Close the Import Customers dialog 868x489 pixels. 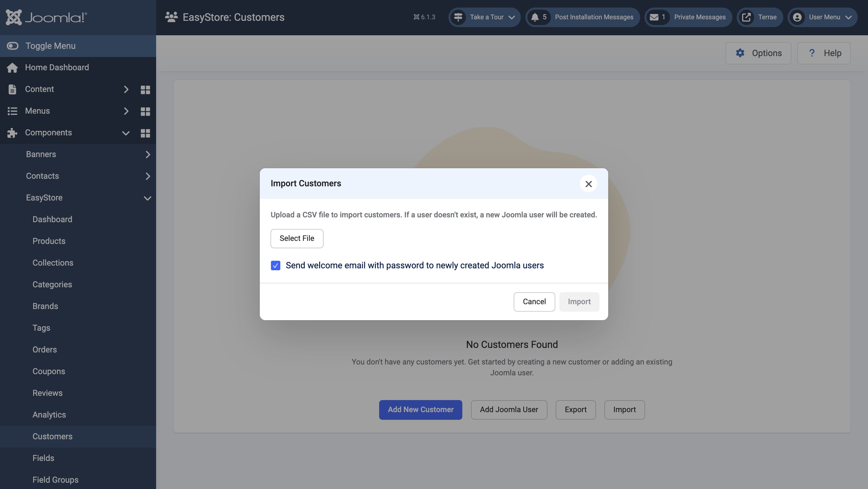click(588, 184)
